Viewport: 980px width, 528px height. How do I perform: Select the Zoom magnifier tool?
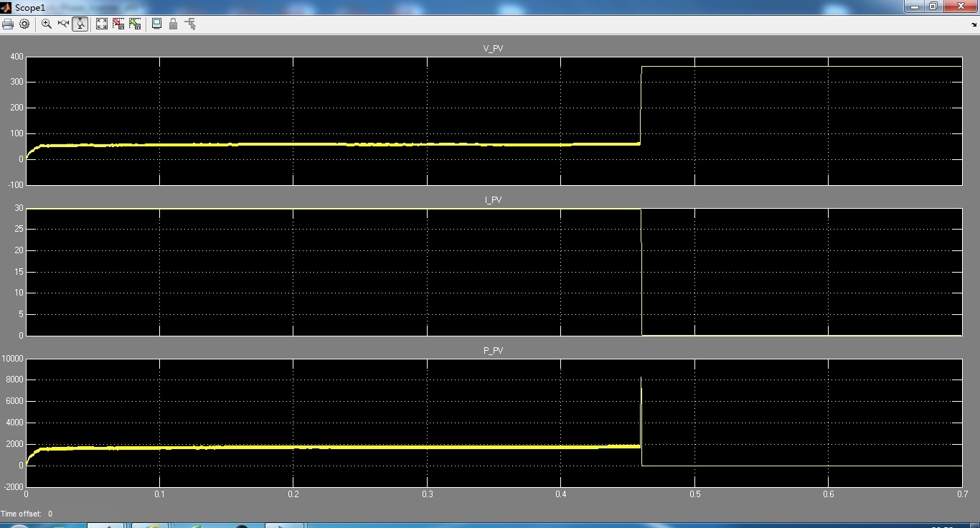[x=47, y=24]
